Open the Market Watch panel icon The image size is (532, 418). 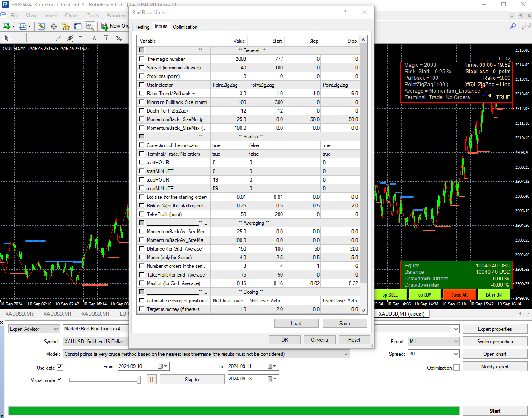point(41,26)
